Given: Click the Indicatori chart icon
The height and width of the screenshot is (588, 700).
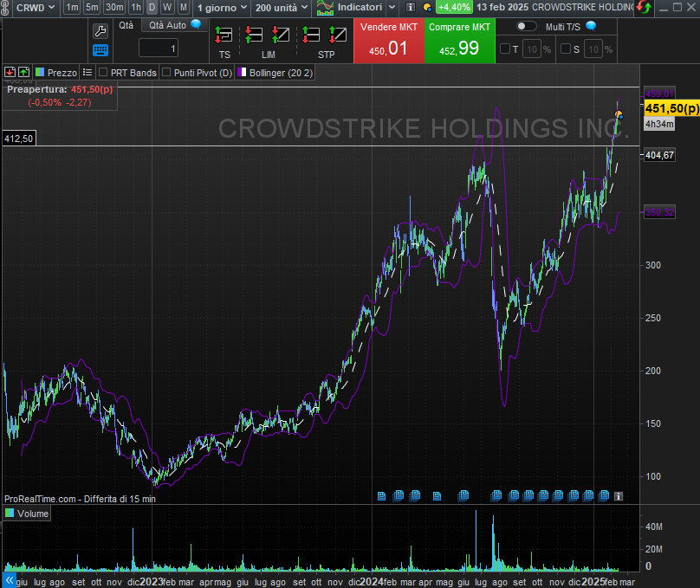Looking at the screenshot, I should 326,7.
